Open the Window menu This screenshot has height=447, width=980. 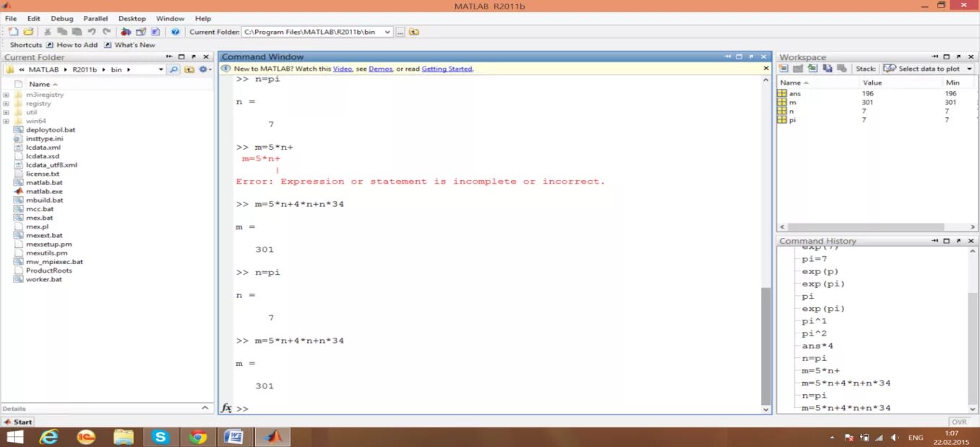[170, 18]
